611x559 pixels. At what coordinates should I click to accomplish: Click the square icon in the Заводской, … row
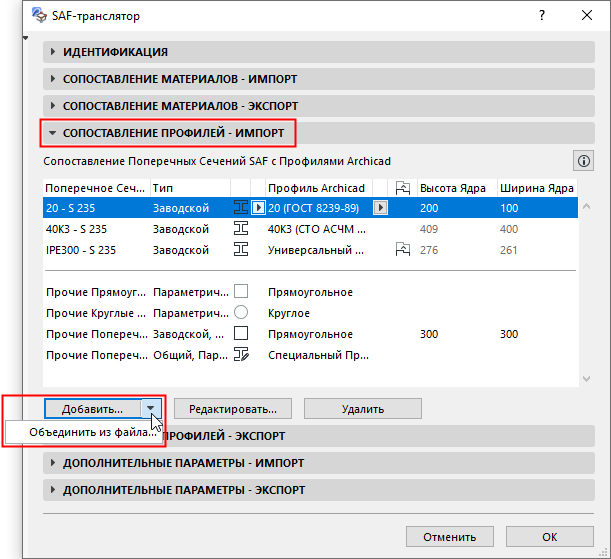tap(241, 333)
